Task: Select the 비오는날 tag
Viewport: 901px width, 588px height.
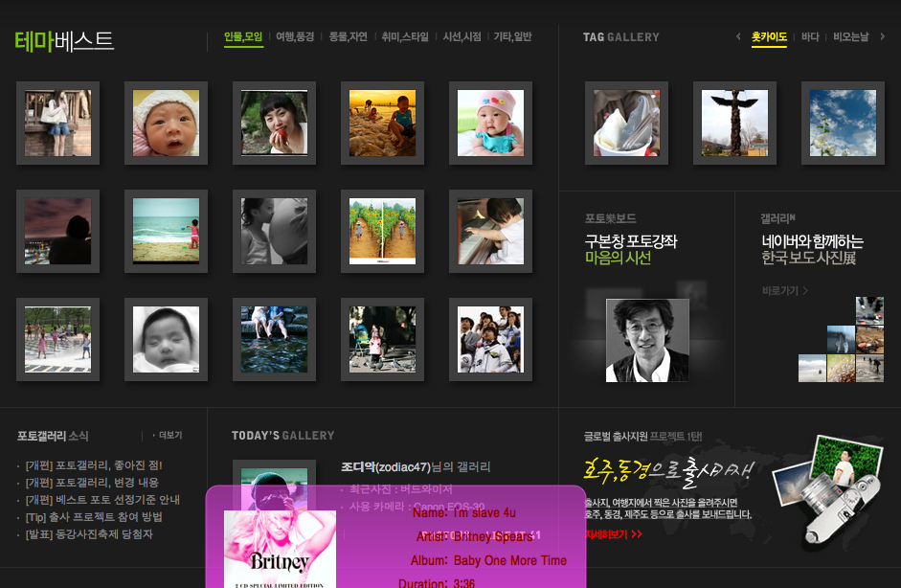Action: point(851,36)
